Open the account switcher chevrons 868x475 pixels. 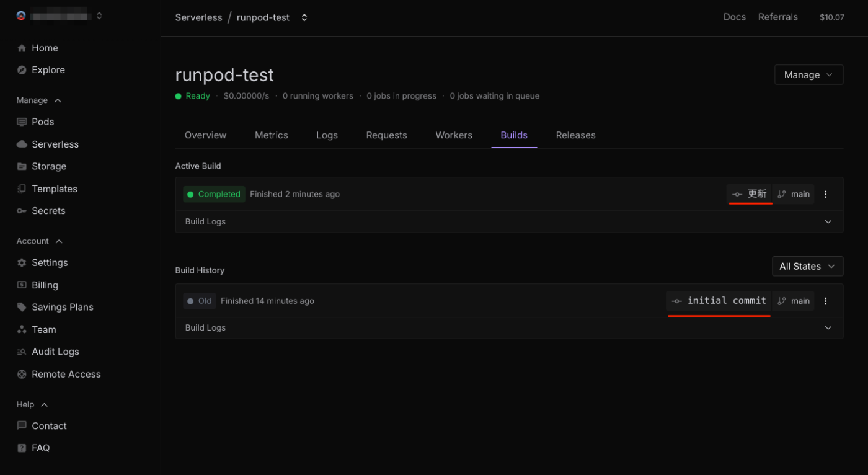coord(99,16)
